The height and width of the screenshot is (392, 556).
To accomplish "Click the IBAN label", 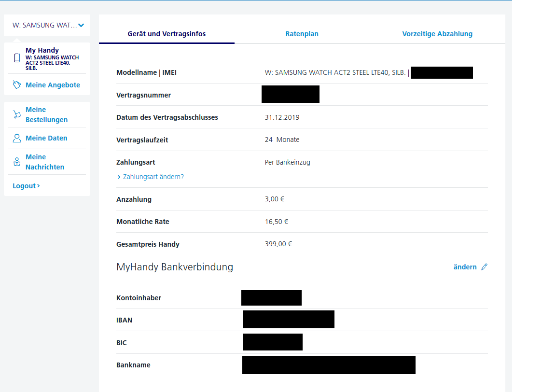I will click(124, 320).
